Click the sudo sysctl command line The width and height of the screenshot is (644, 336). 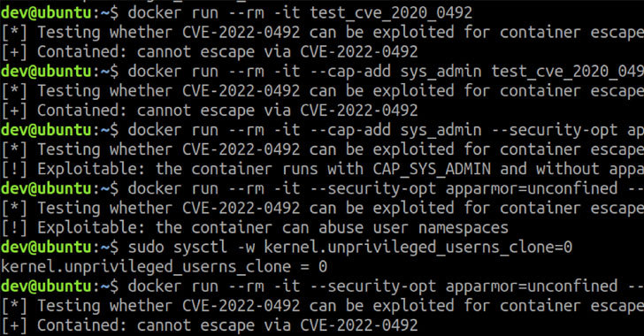click(x=287, y=248)
